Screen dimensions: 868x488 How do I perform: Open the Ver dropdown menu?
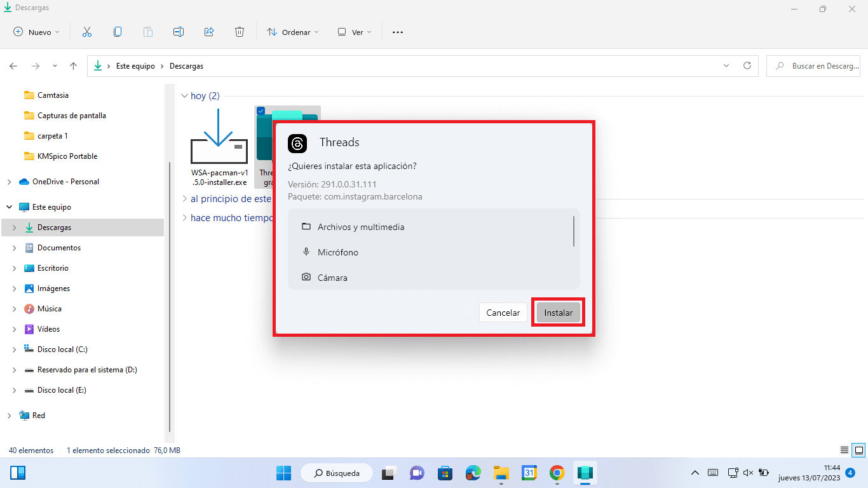click(x=355, y=32)
